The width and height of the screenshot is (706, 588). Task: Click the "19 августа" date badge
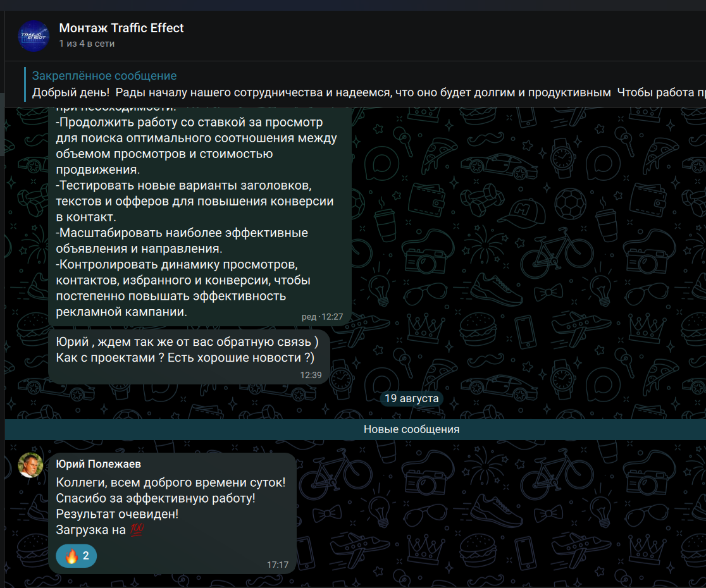coord(412,398)
